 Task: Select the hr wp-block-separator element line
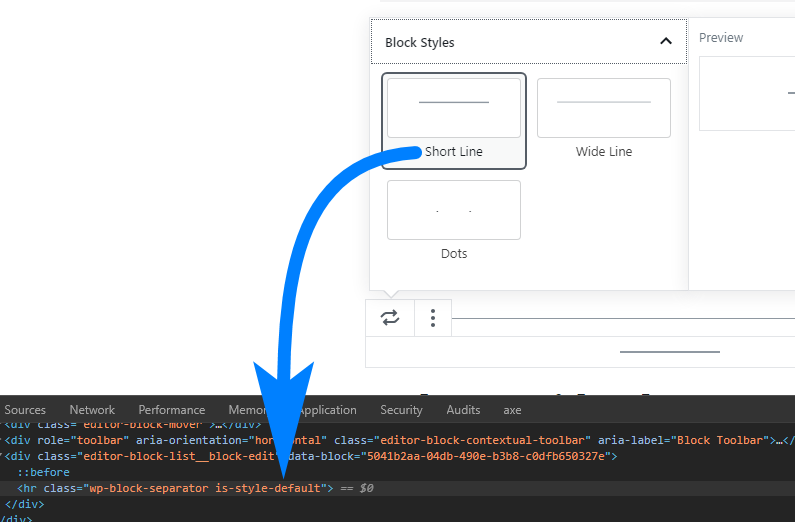click(398, 488)
